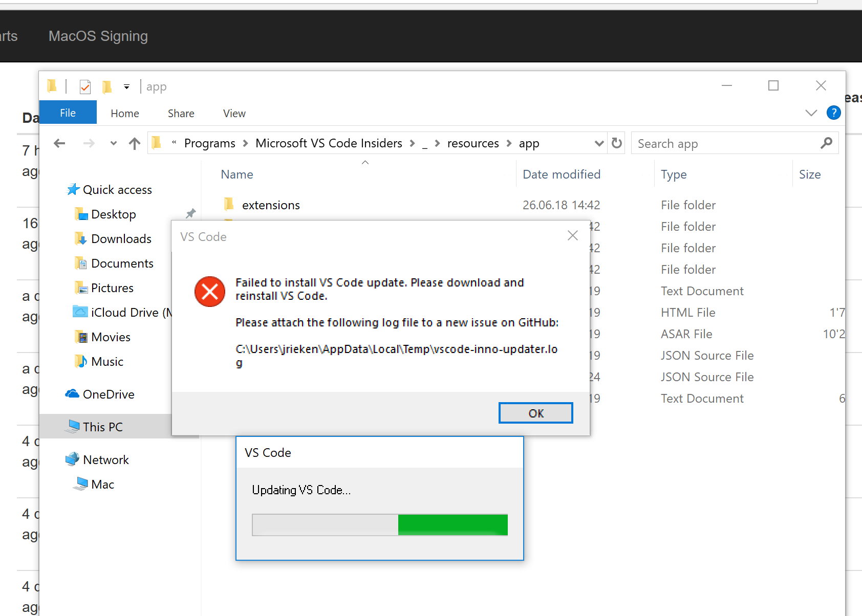Open the MacOS Signing menu item
The image size is (862, 616).
pos(98,36)
